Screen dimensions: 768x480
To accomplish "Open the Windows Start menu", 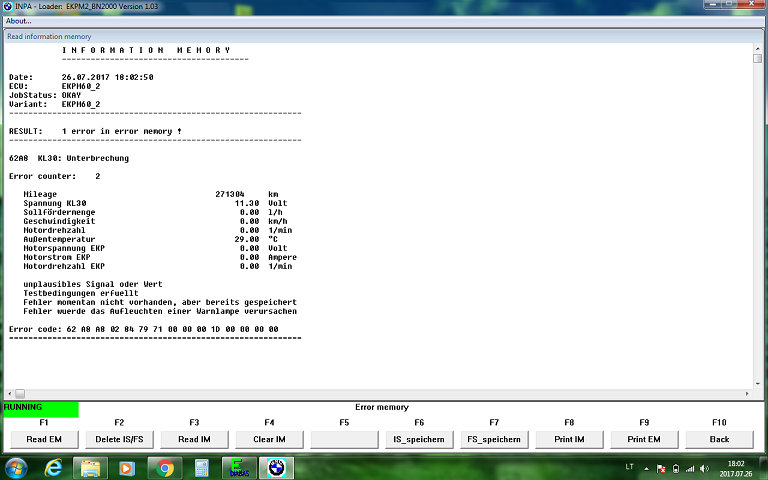I will tap(16, 467).
